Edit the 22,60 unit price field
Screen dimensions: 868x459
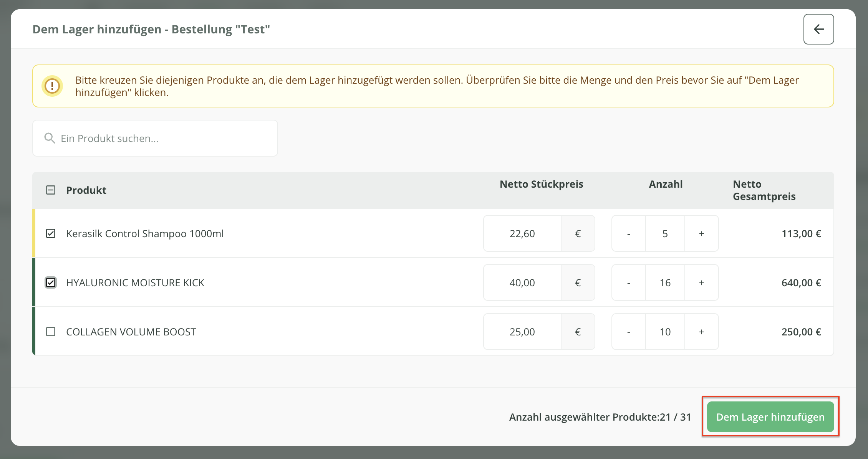click(x=522, y=233)
